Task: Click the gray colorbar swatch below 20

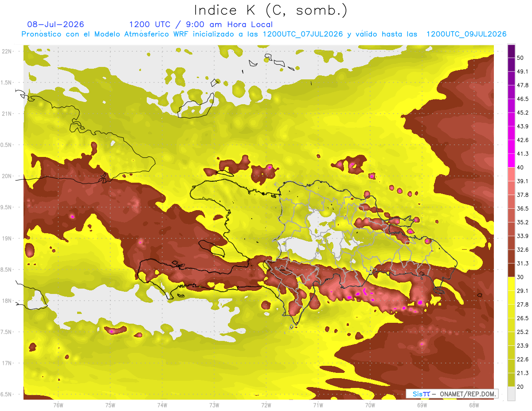Action: pos(511,394)
